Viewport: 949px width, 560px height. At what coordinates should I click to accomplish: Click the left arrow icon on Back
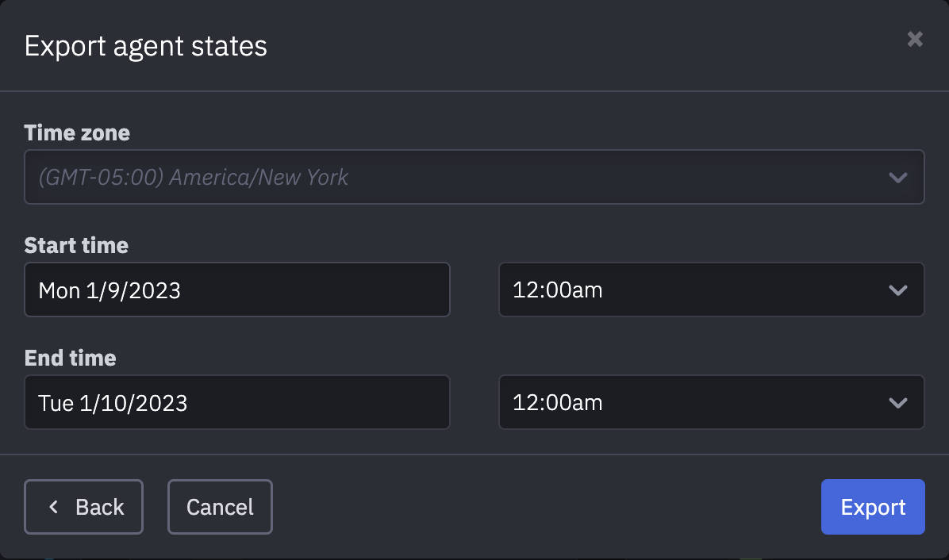[x=54, y=507]
